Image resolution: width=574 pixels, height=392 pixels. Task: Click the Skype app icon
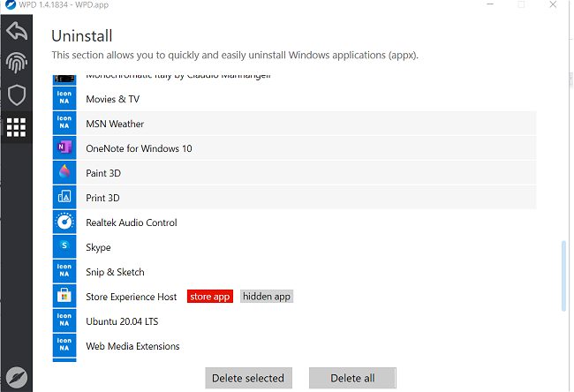coord(64,246)
